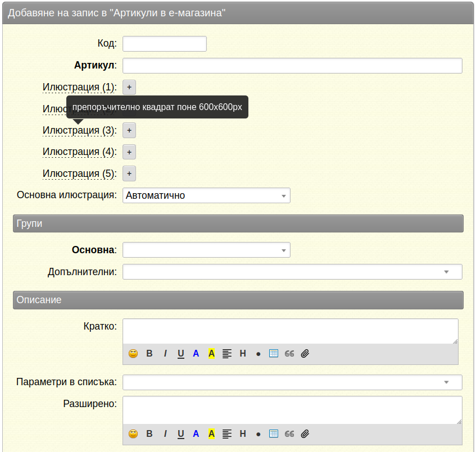Insert table icon in Кратко editor
Viewport: 476px width, 452px height.
click(274, 353)
